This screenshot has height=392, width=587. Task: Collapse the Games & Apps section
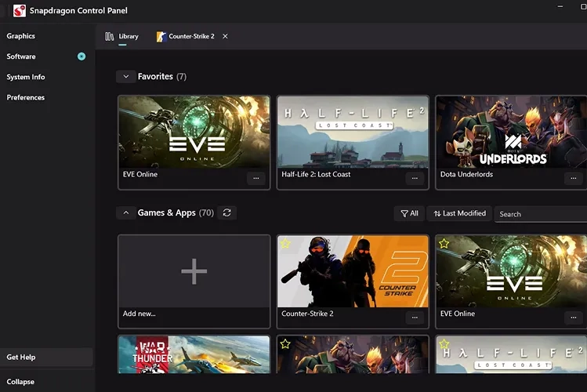125,212
